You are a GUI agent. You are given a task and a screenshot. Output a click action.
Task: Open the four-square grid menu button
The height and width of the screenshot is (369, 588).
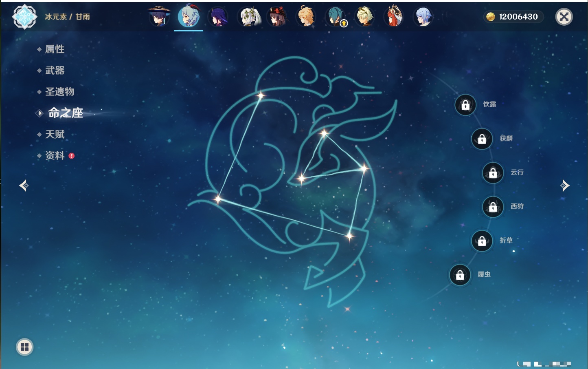24,347
